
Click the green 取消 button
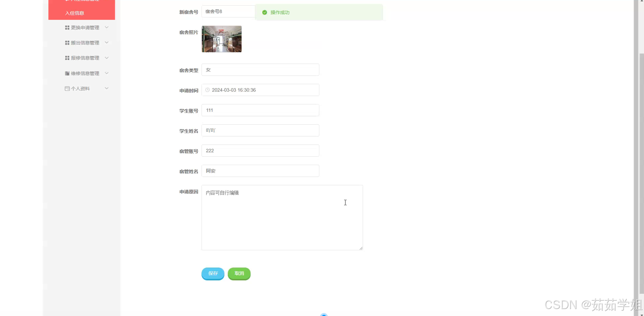(239, 273)
